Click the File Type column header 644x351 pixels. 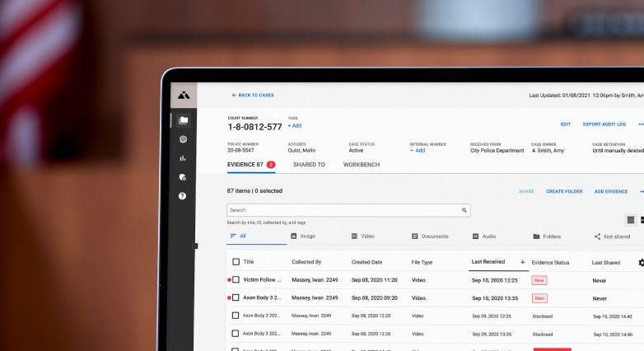[x=422, y=262]
